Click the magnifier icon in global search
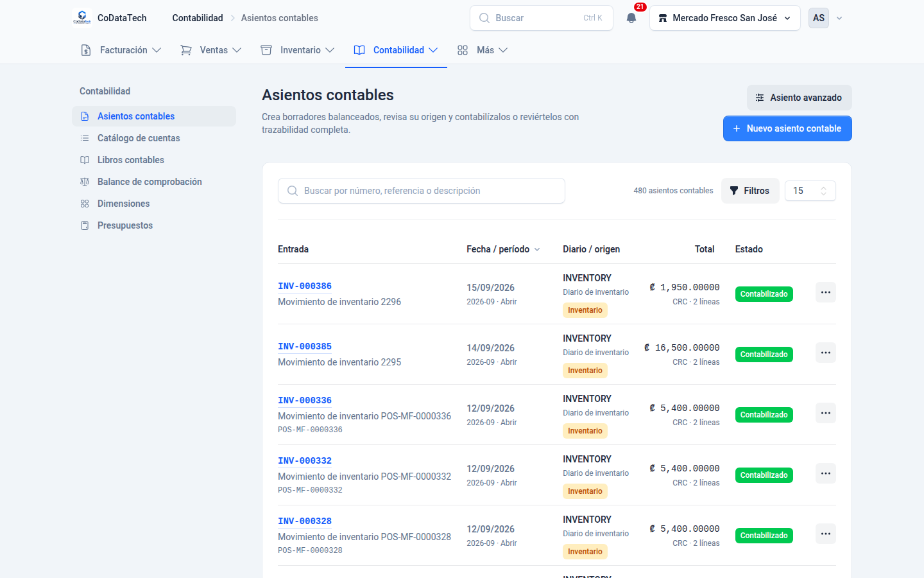The height and width of the screenshot is (578, 924). click(484, 18)
